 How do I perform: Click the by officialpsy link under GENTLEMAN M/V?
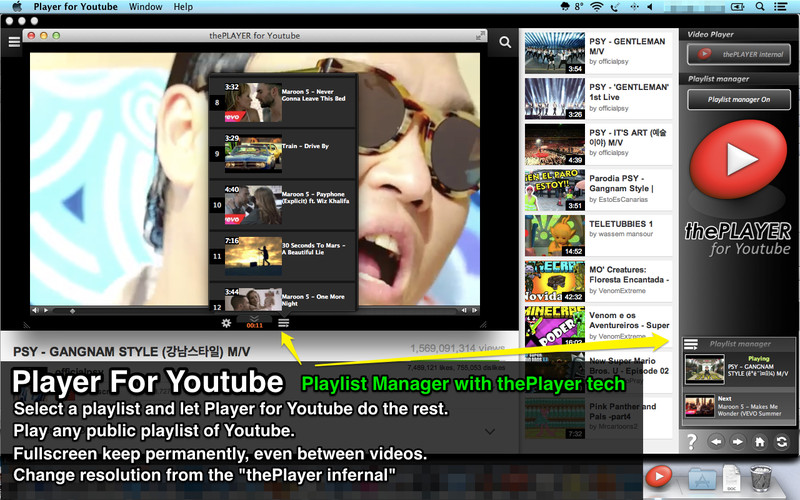tap(609, 62)
